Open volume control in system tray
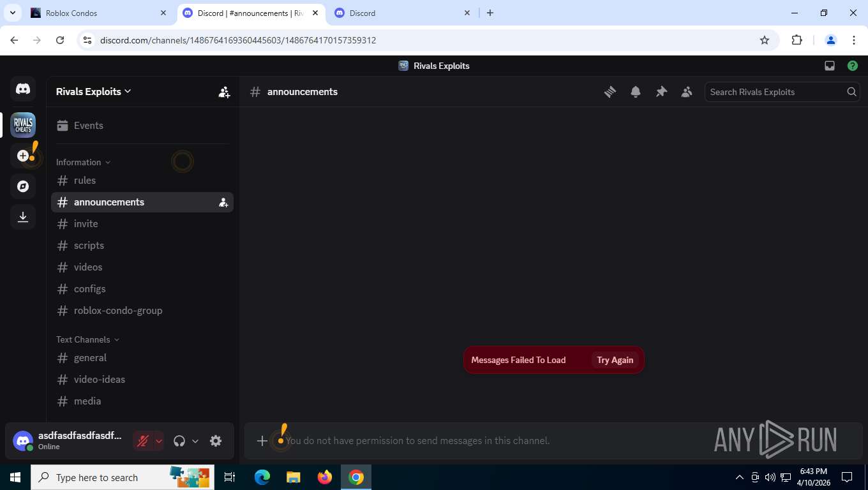The height and width of the screenshot is (490, 868). tap(770, 477)
